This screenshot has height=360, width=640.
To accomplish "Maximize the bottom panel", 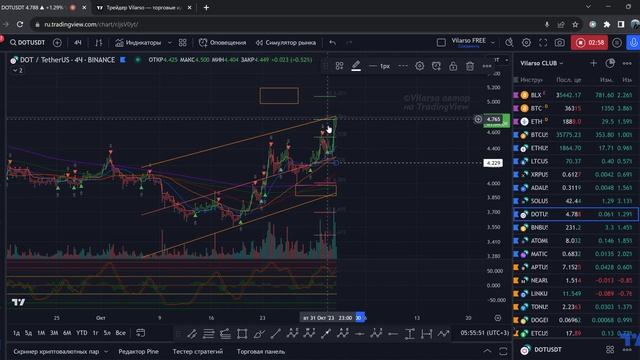I will [x=503, y=351].
